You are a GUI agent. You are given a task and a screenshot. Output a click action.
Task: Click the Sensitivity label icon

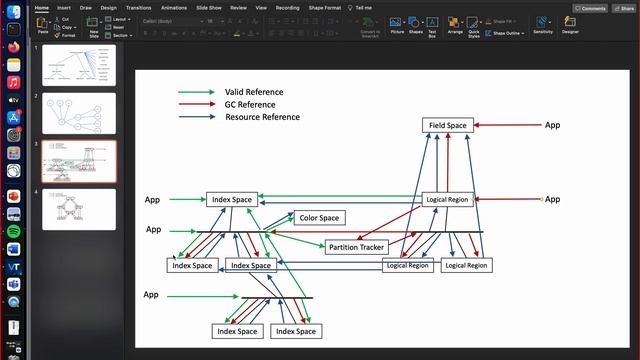tap(541, 22)
